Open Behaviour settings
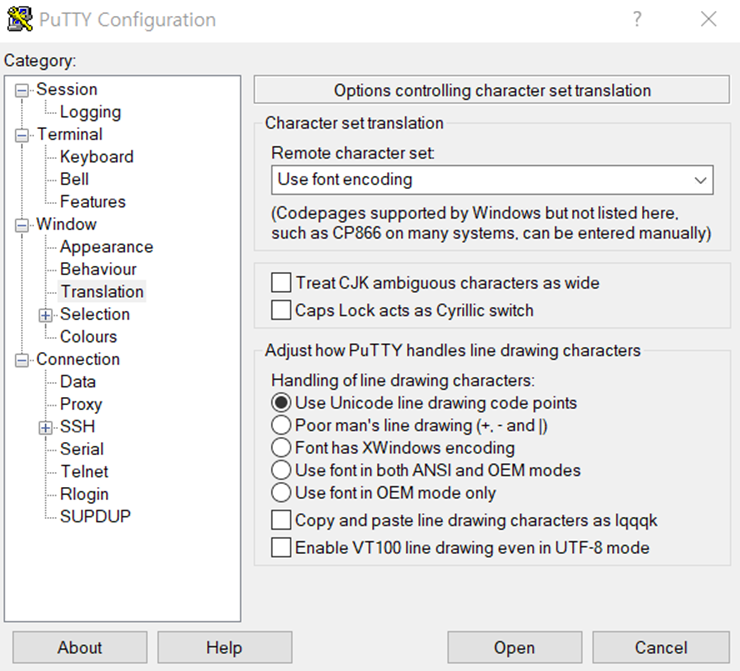 tap(98, 269)
